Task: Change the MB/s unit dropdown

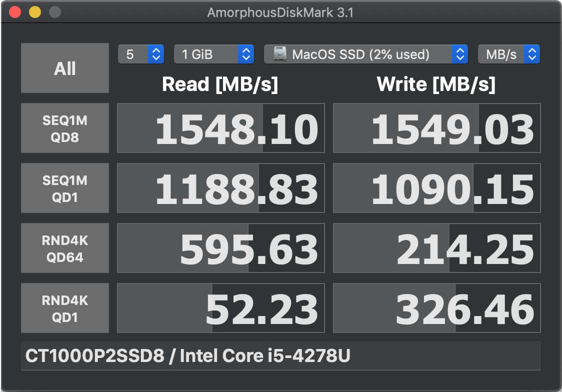Action: click(509, 54)
